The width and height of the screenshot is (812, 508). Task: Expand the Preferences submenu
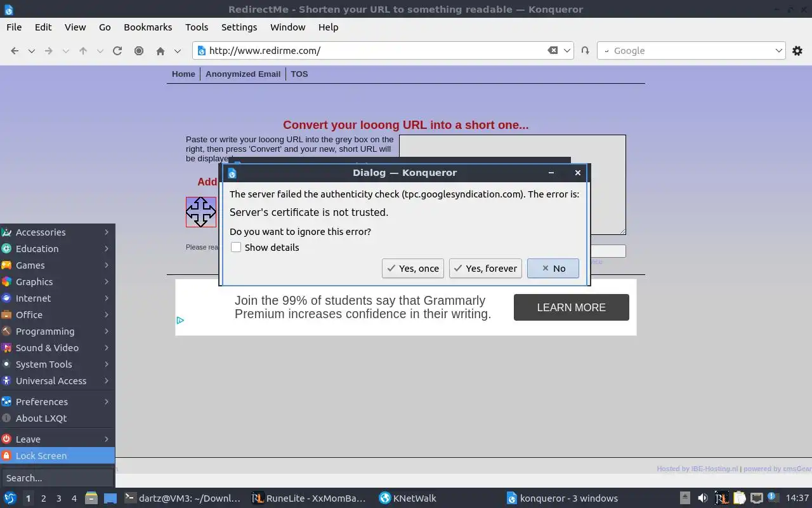(57, 402)
